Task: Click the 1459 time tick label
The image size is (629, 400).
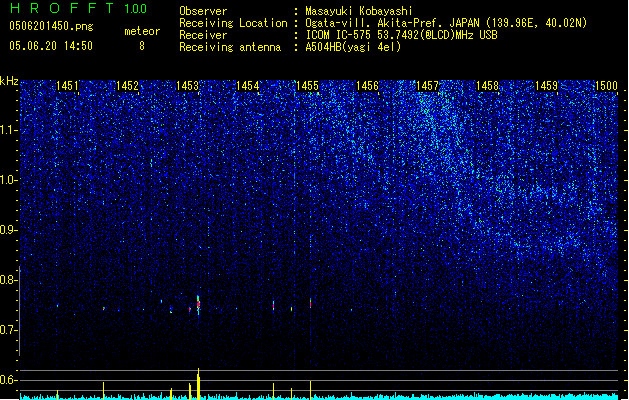Action: (547, 85)
